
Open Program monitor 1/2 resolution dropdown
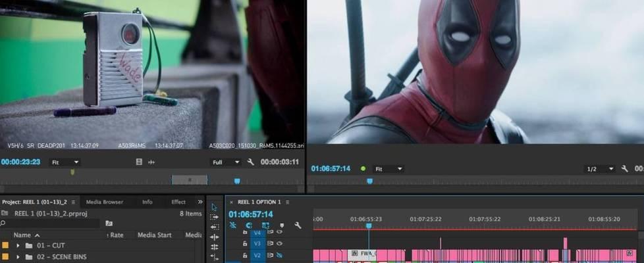(x=600, y=169)
